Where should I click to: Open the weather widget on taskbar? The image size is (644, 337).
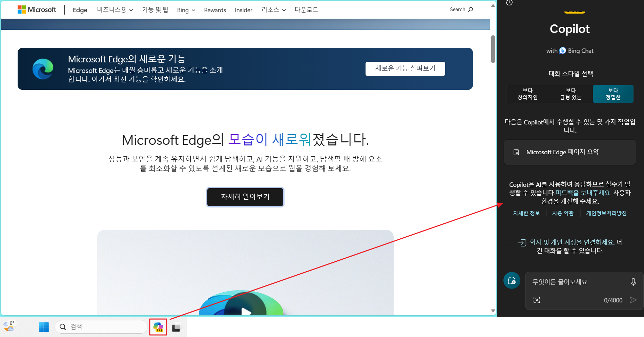(9, 326)
